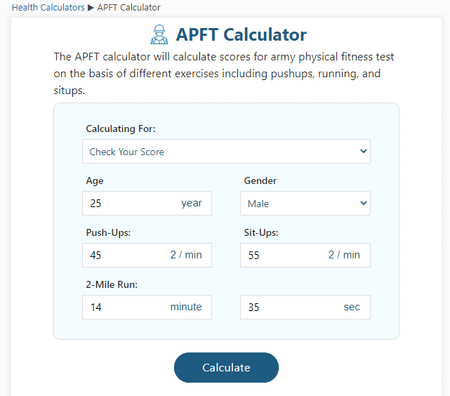Click the minute unit label in run field
The image size is (450, 396).
tap(186, 307)
